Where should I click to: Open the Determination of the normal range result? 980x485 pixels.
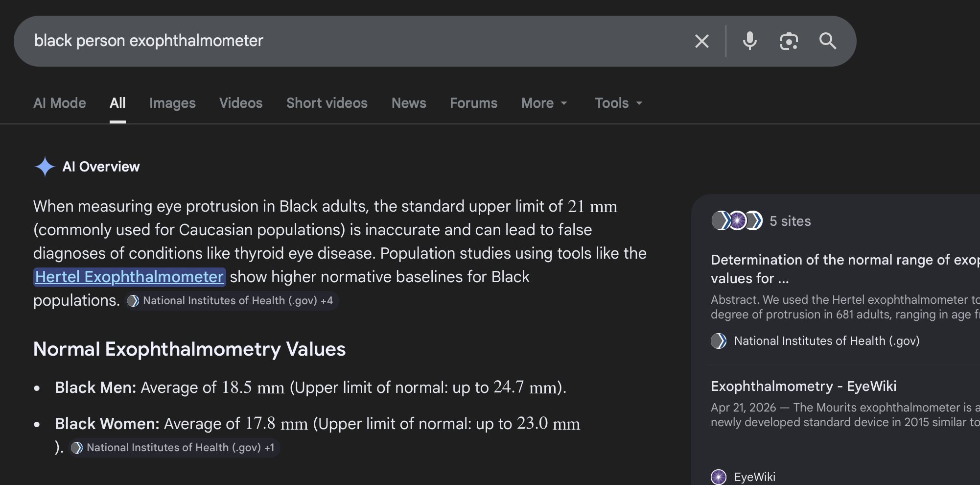click(845, 269)
